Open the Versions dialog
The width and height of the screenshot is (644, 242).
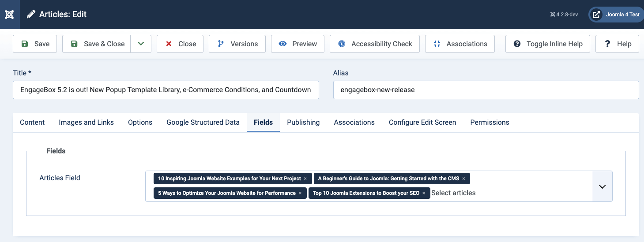pos(237,44)
